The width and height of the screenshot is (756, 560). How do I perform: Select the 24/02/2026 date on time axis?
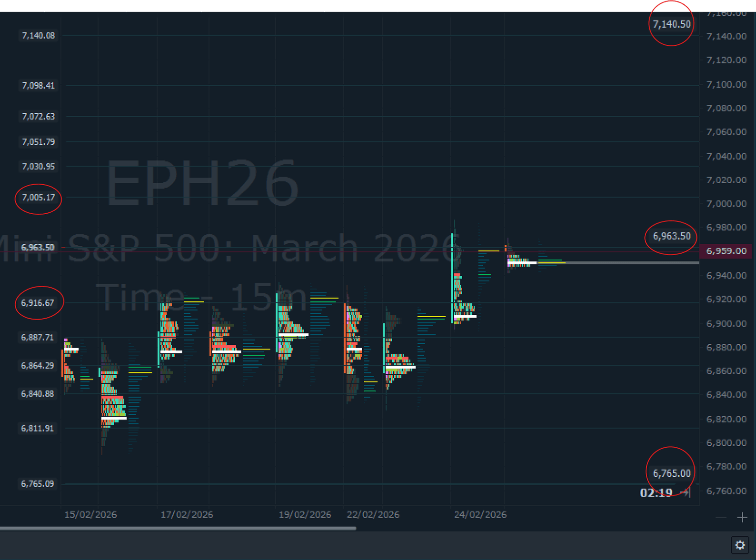480,515
